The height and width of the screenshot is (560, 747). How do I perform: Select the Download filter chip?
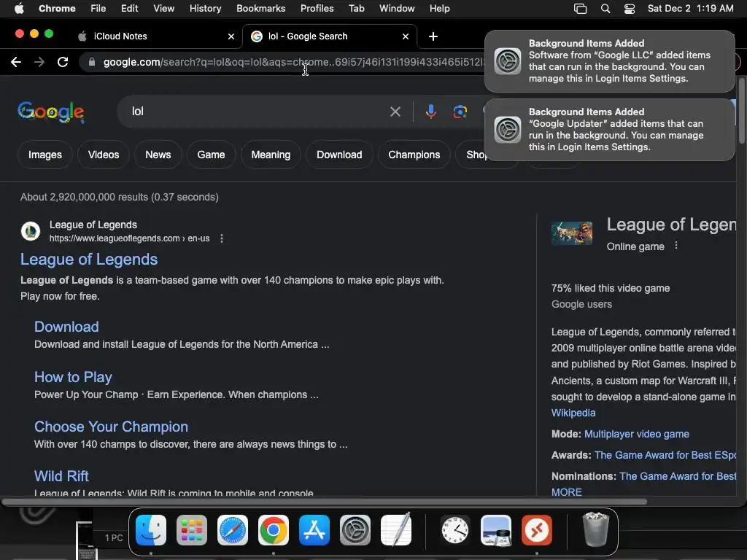click(339, 155)
